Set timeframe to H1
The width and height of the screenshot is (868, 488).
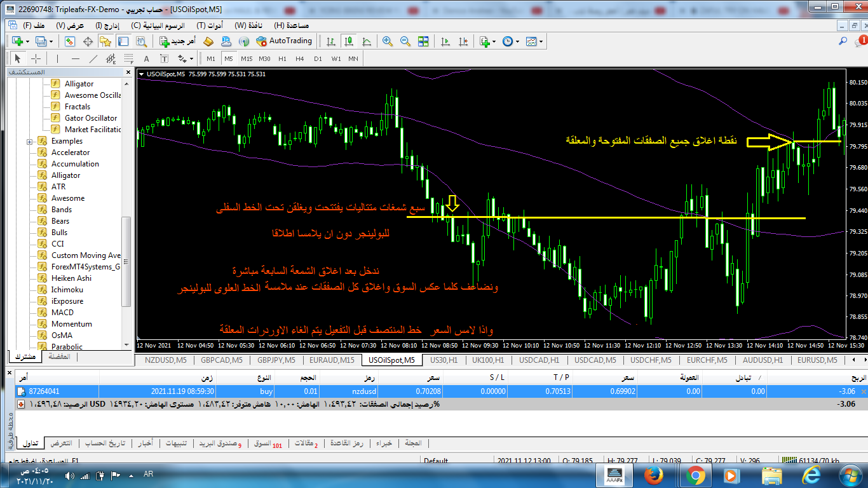[282, 59]
